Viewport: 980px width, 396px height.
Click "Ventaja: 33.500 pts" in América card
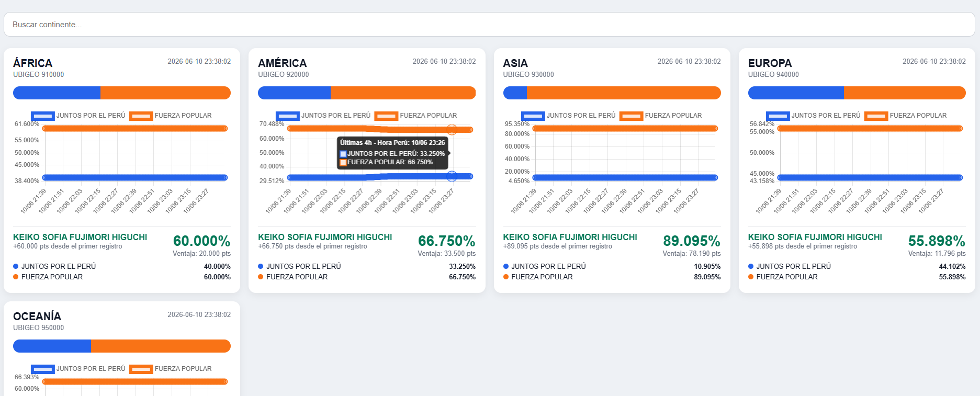(447, 254)
